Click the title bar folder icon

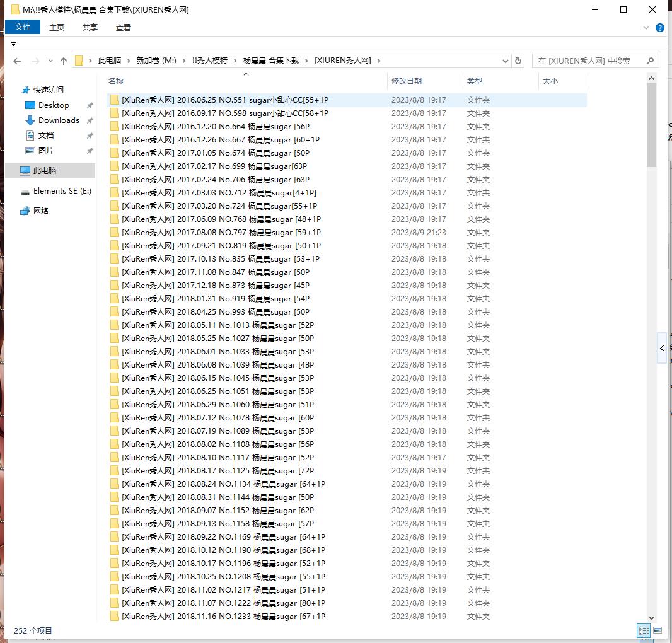point(15,9)
